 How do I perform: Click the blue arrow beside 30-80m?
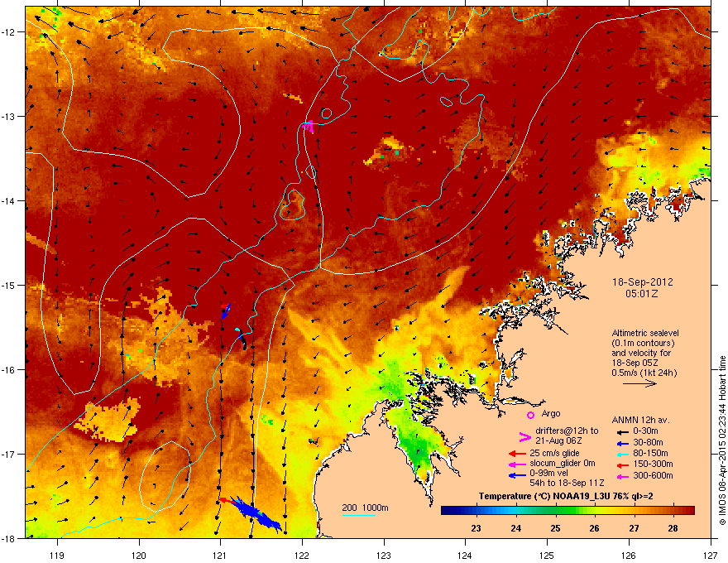[621, 443]
